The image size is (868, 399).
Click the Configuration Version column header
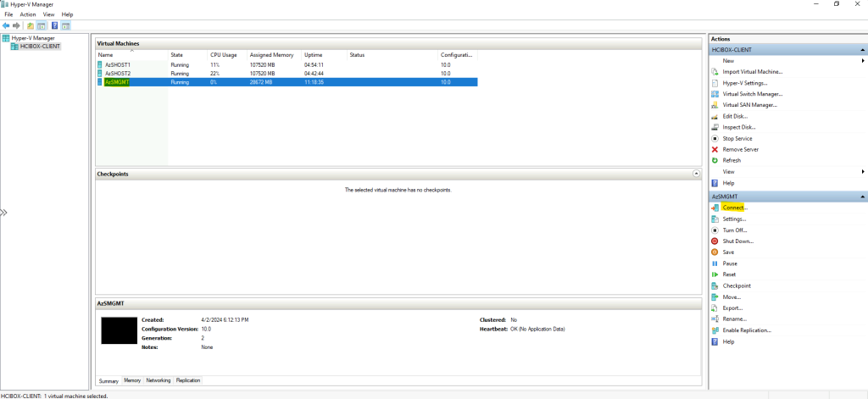click(458, 55)
